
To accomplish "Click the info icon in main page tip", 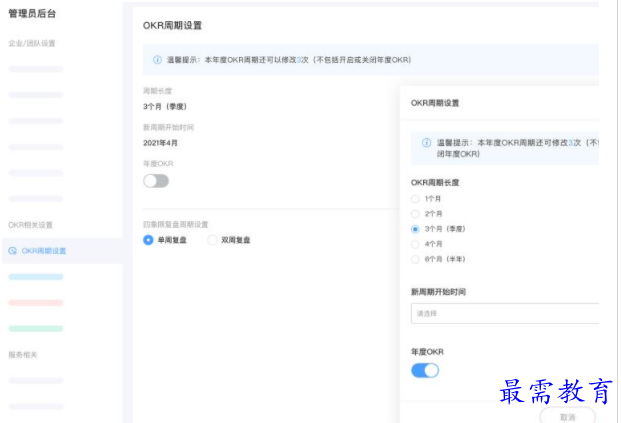I will pos(157,60).
